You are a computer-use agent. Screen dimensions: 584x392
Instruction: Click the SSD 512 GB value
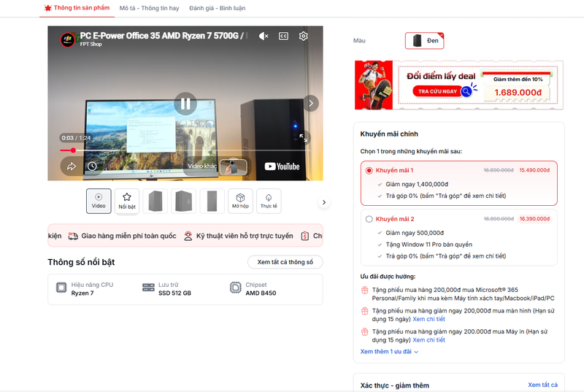point(174,293)
